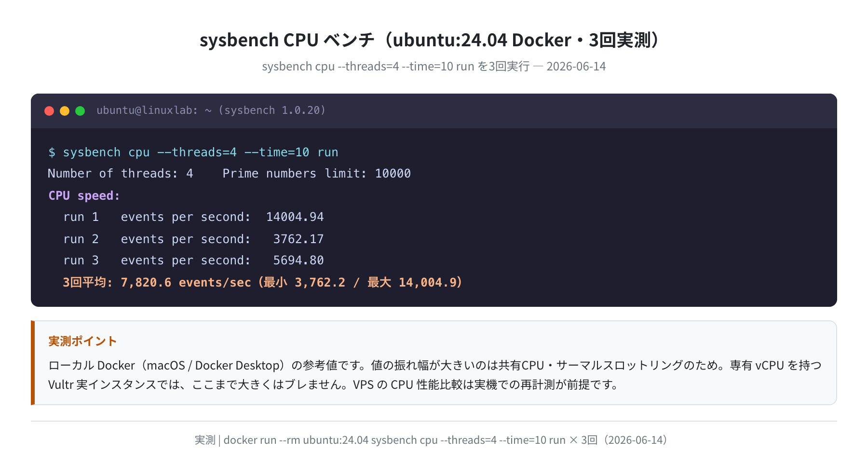Click the yellow minimize dot in terminal header

[x=65, y=111]
